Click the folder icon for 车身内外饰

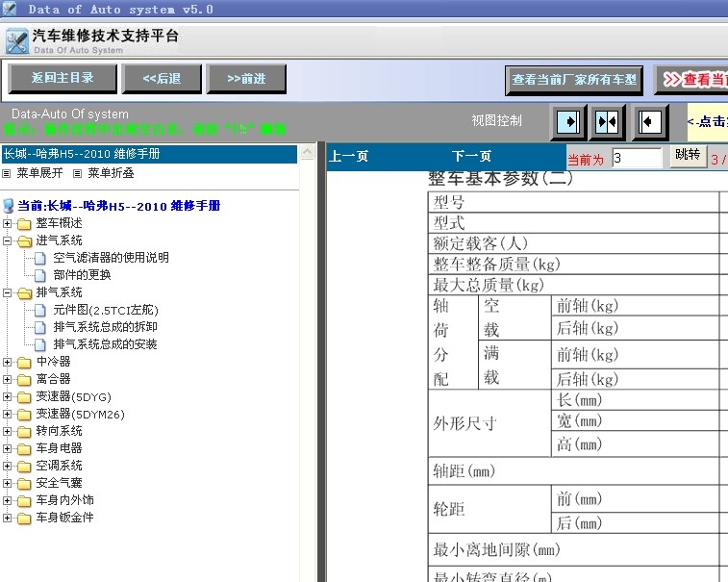click(24, 501)
